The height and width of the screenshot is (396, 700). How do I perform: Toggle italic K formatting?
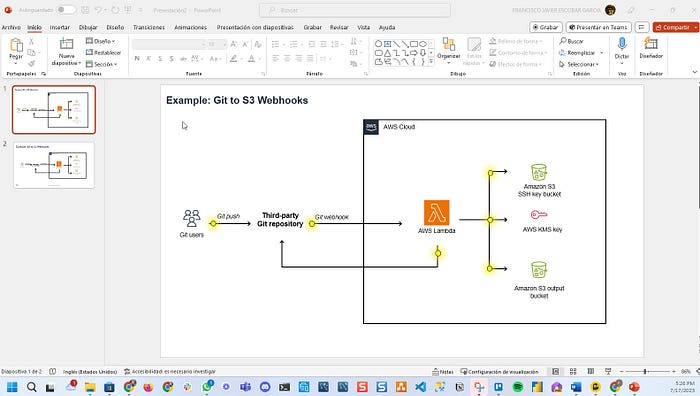point(148,58)
